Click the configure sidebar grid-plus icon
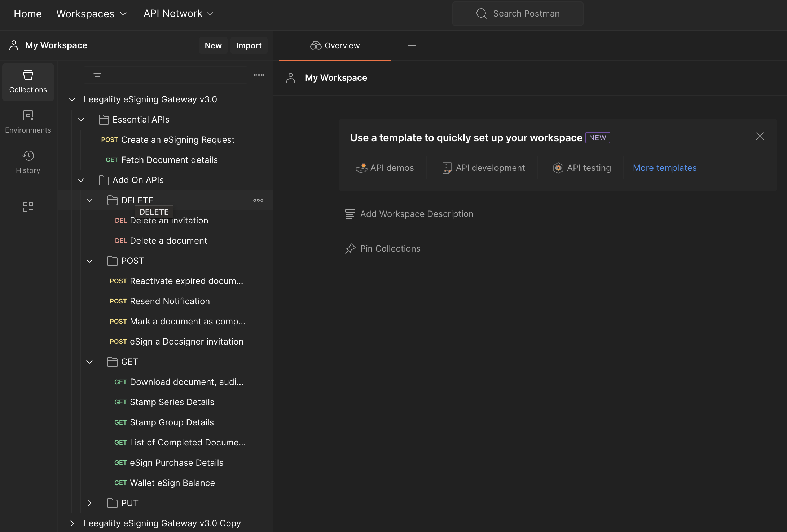This screenshot has height=532, width=787. click(28, 207)
